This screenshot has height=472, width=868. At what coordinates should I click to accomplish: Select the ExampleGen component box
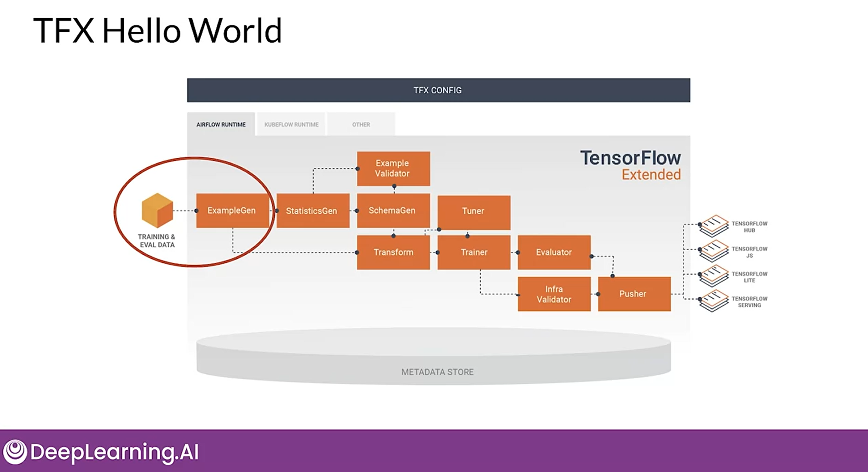click(x=233, y=211)
